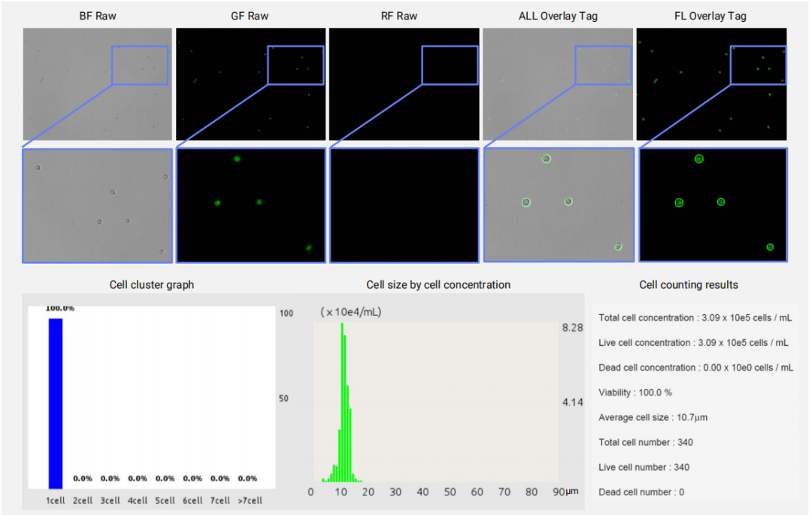Select the zoomed GF Raw inset image
Viewport: 812px width, 515px height.
tap(251, 205)
